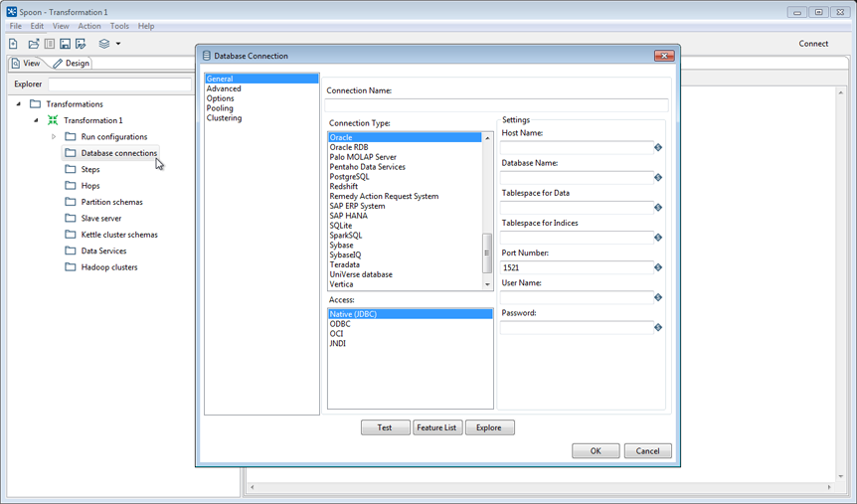857x504 pixels.
Task: Click the Connection Name input field
Action: (496, 104)
